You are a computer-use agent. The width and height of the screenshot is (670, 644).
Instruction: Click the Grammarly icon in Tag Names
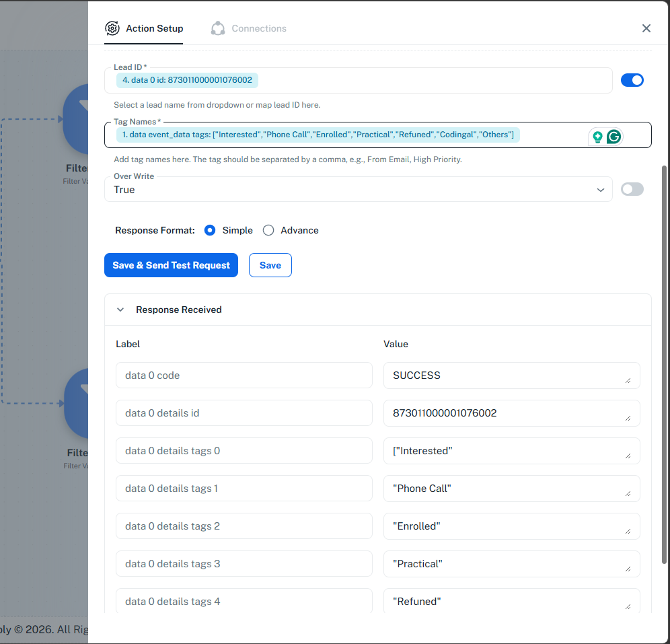click(613, 137)
